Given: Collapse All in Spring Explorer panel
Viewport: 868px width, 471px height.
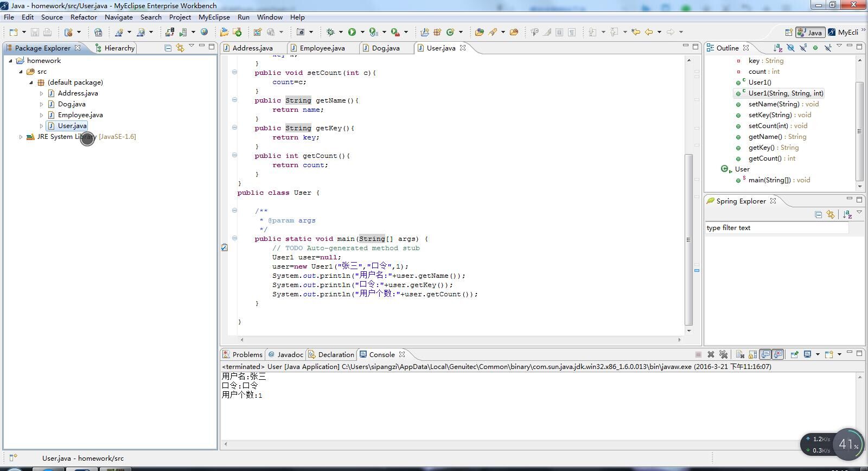Looking at the screenshot, I should [818, 215].
